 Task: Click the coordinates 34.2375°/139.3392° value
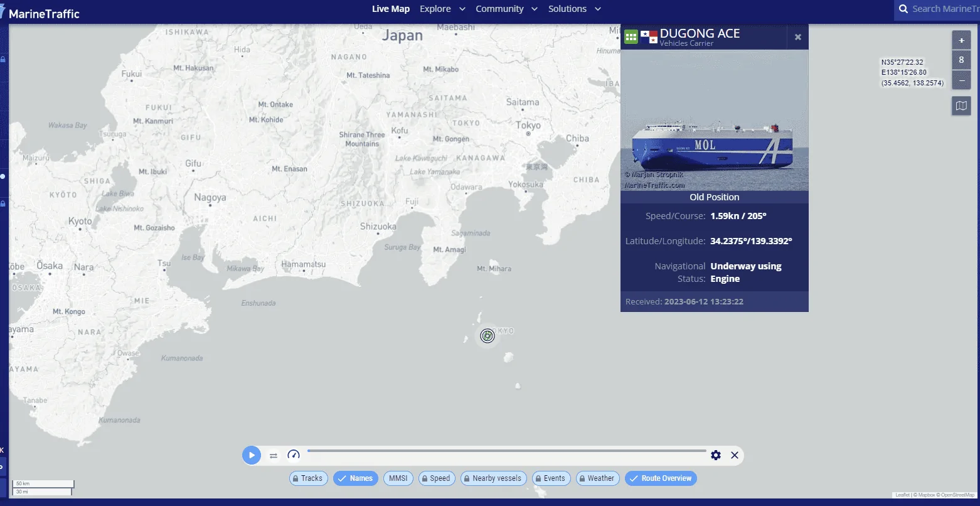pyautogui.click(x=751, y=241)
